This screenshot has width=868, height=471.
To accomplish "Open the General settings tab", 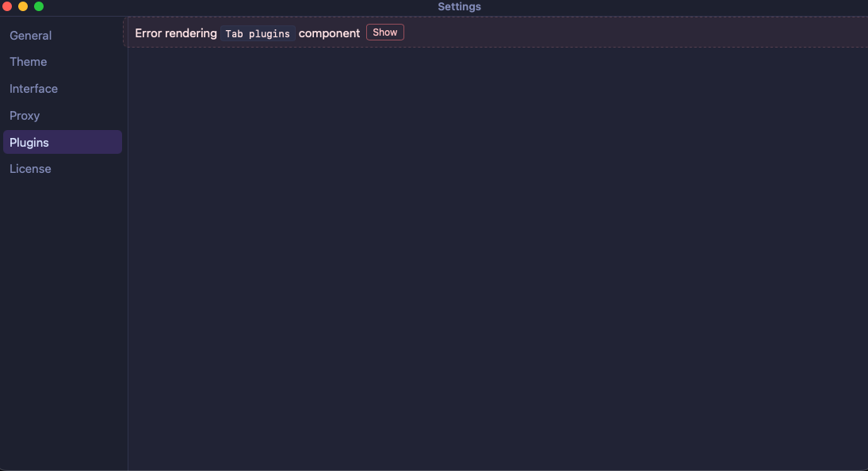I will (x=31, y=36).
